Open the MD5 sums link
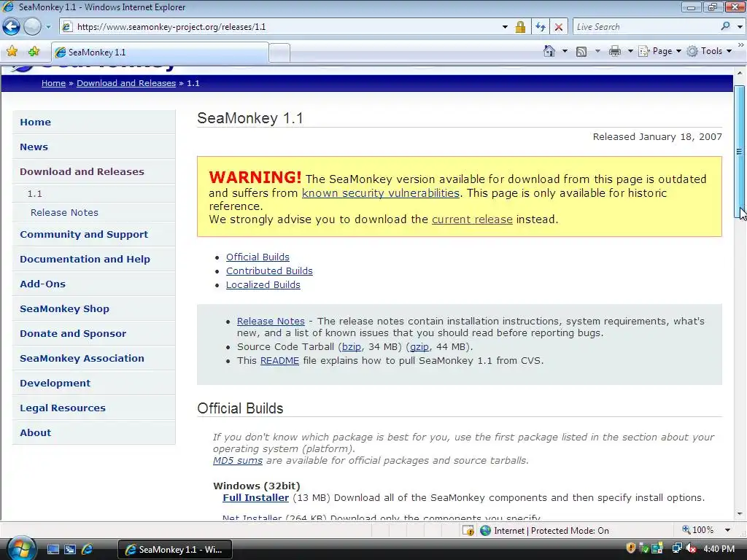The image size is (747, 560). tap(238, 461)
